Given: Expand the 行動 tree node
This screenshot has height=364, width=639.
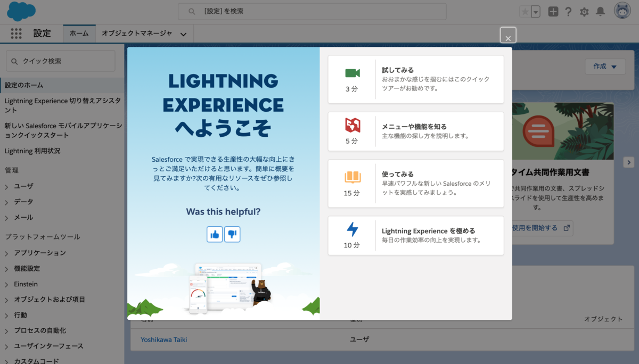Looking at the screenshot, I should click(x=6, y=316).
